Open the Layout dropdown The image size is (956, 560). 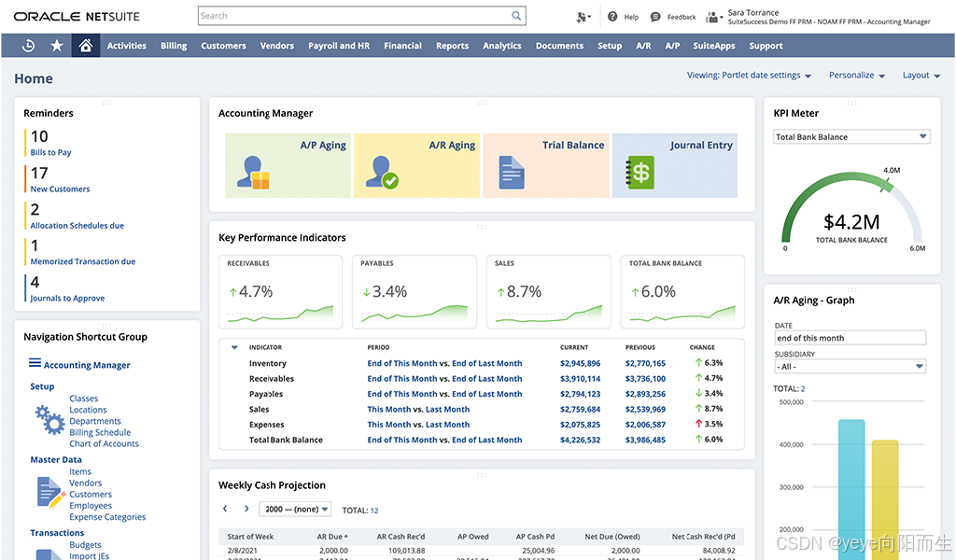(921, 75)
